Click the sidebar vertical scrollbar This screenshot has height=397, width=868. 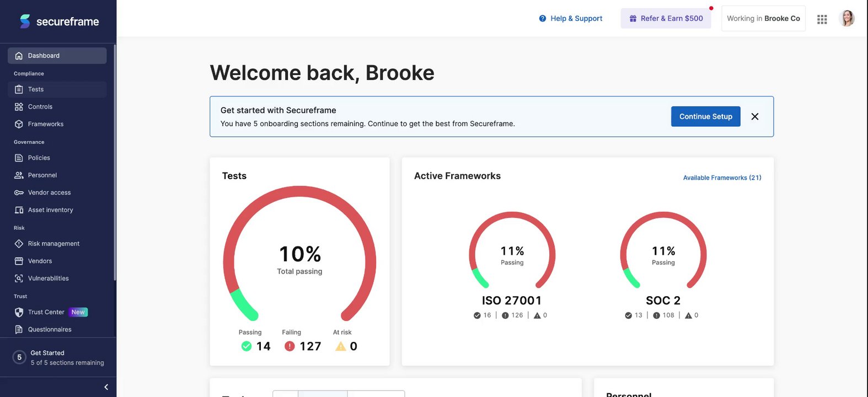click(x=115, y=163)
